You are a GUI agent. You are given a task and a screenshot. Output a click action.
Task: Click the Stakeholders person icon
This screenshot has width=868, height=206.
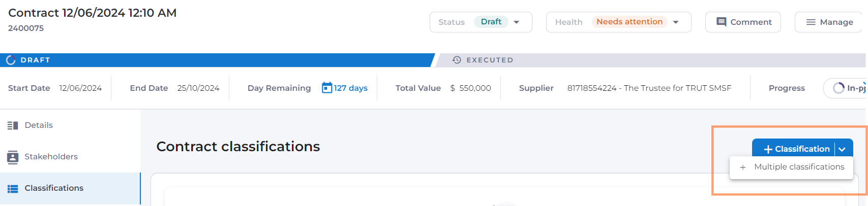[x=13, y=157]
